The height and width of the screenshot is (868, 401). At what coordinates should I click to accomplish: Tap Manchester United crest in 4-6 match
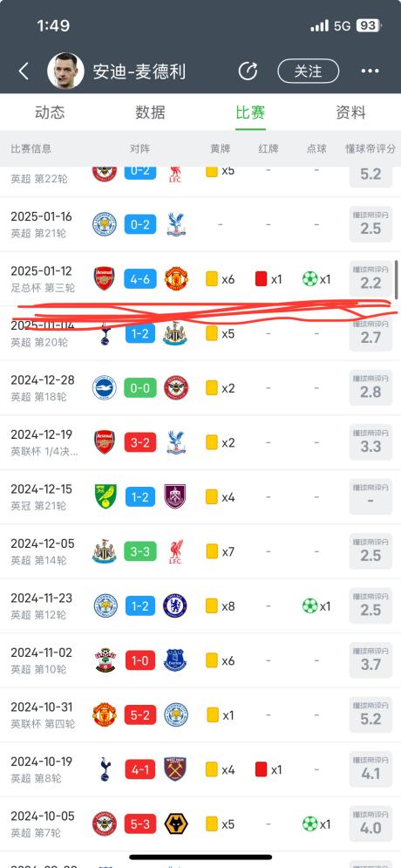coord(176,279)
